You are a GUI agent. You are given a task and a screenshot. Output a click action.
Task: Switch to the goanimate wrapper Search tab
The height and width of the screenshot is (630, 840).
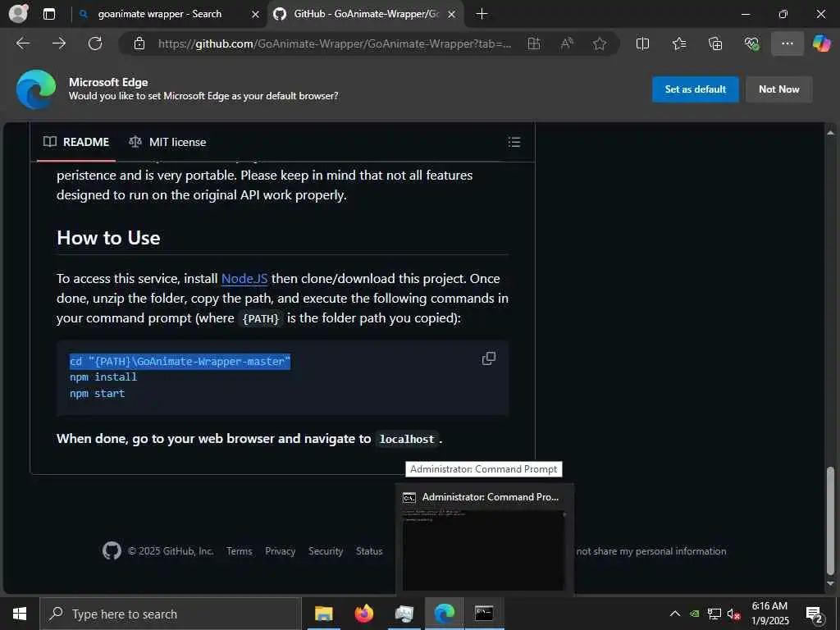(159, 14)
